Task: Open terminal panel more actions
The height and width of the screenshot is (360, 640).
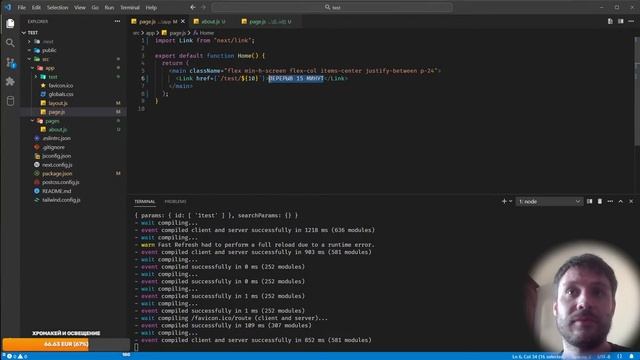Action: tap(610, 201)
